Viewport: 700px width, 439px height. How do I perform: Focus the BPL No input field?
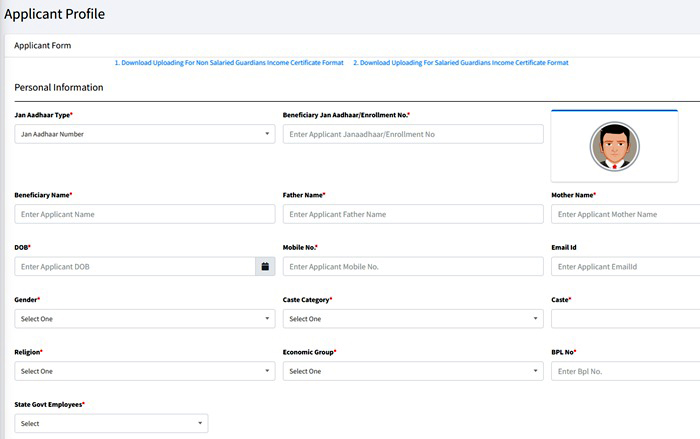(x=625, y=371)
